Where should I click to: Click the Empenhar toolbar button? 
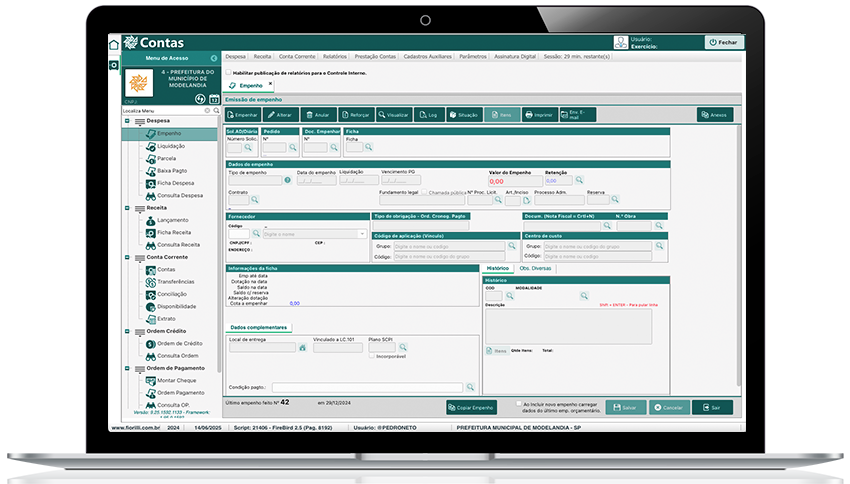242,116
